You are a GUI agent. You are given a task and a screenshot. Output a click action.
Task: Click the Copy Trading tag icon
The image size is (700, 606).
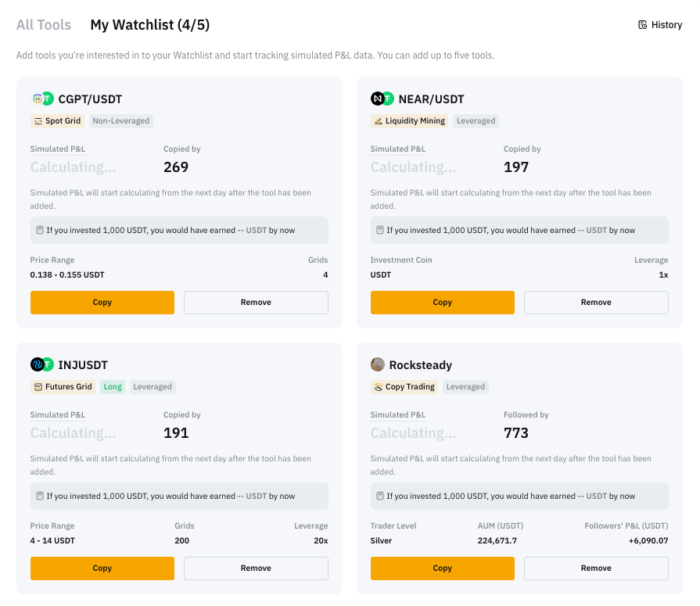[379, 387]
